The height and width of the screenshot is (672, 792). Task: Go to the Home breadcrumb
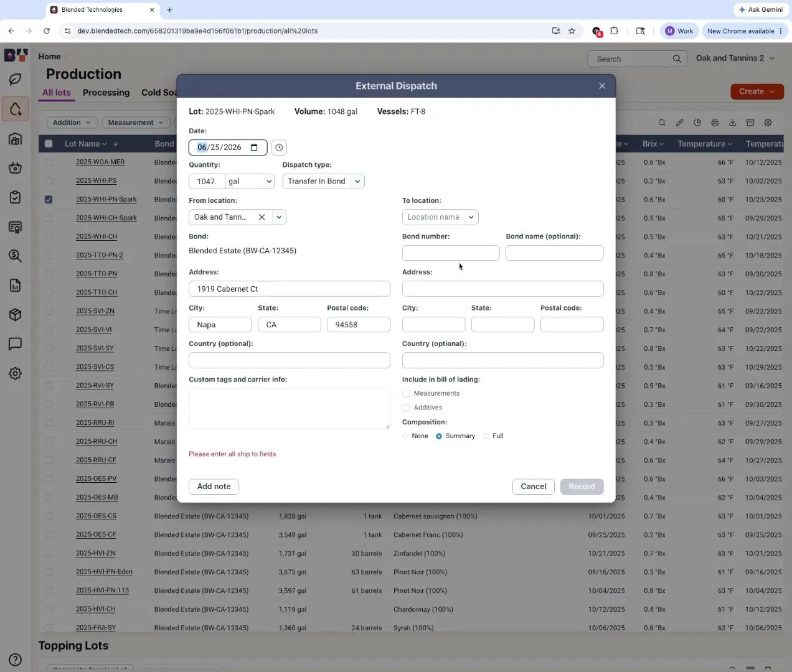click(49, 57)
